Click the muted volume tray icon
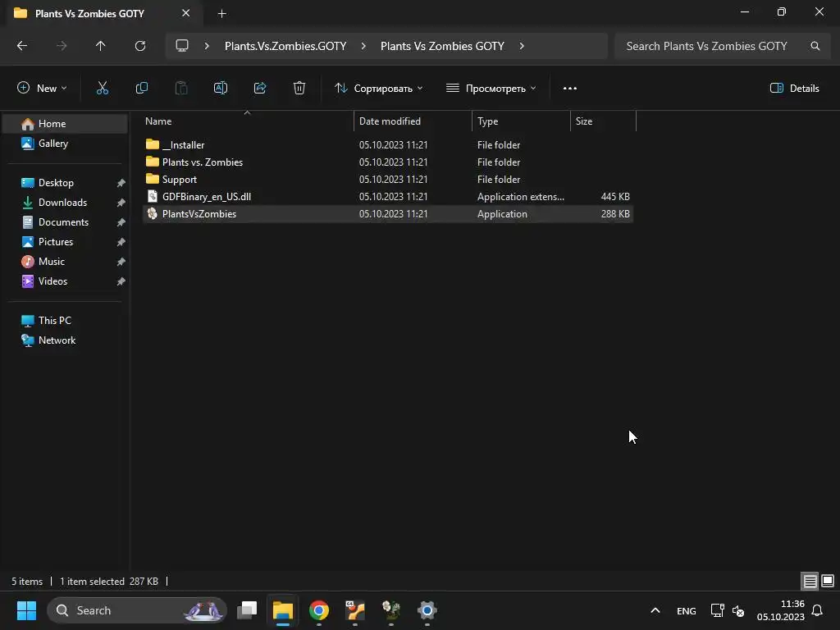The height and width of the screenshot is (630, 840). click(x=738, y=610)
